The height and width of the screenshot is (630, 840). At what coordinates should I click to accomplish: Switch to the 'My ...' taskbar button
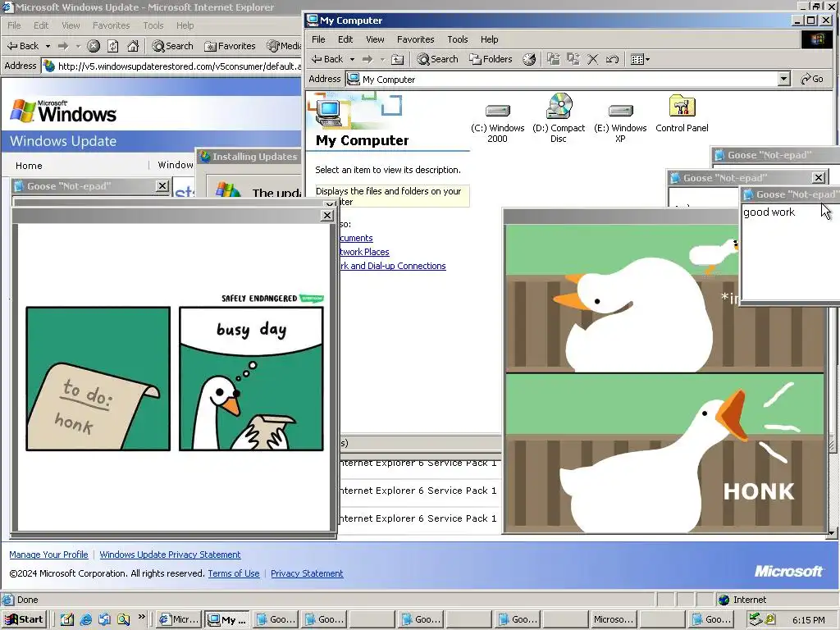click(x=228, y=619)
